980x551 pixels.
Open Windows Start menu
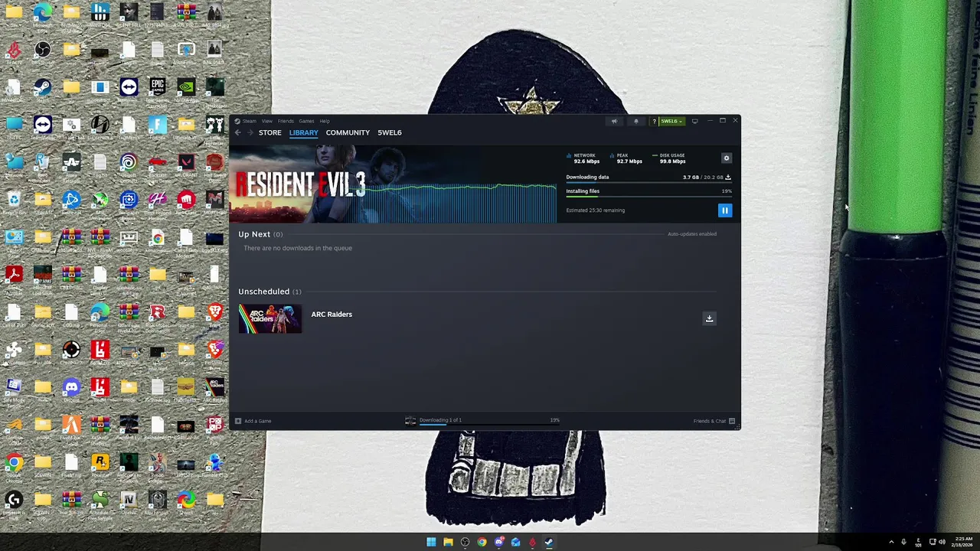click(431, 543)
